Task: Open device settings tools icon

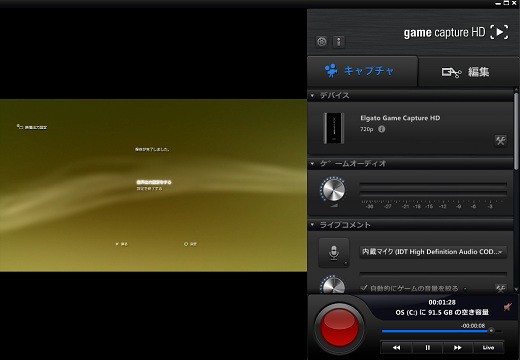Action: coord(500,141)
